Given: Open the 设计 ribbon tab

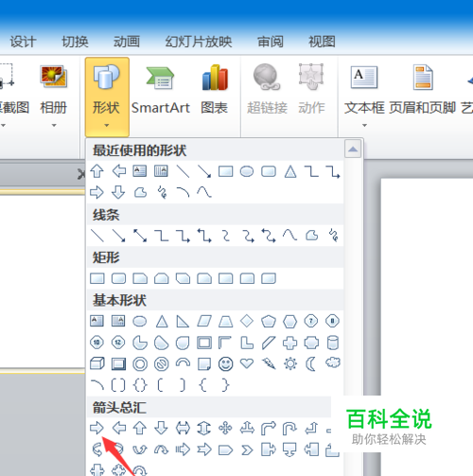Looking at the screenshot, I should coord(23,42).
